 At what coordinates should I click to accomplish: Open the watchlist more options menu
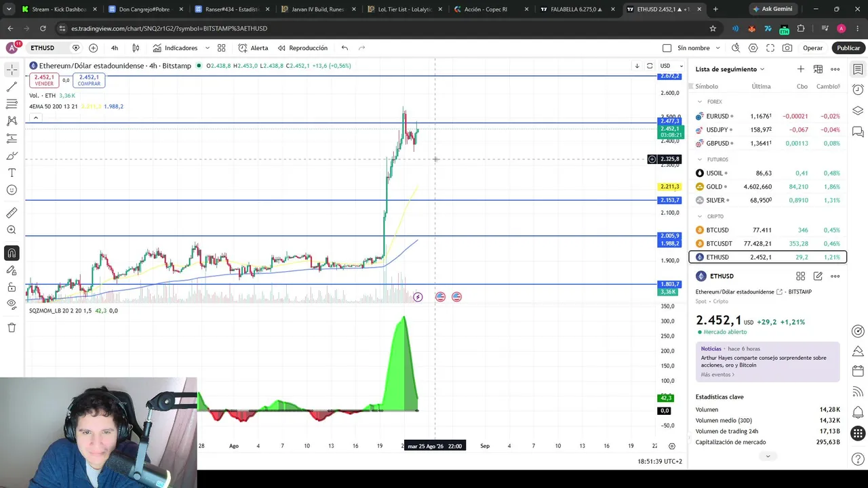click(835, 69)
